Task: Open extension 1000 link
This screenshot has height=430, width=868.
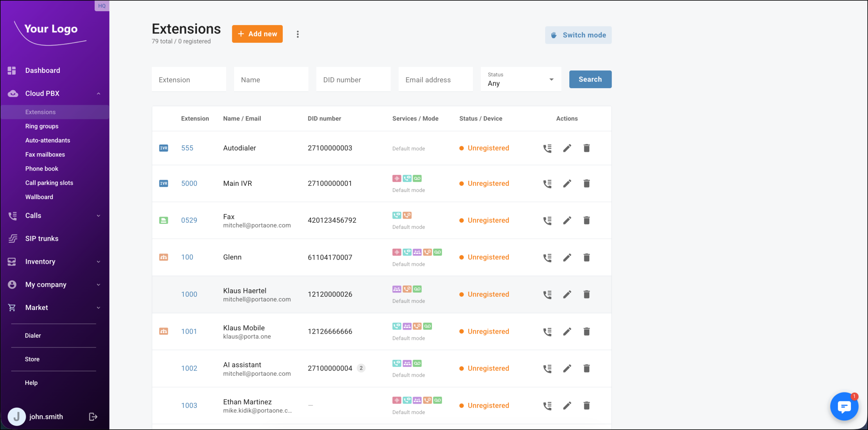Action: pos(189,294)
